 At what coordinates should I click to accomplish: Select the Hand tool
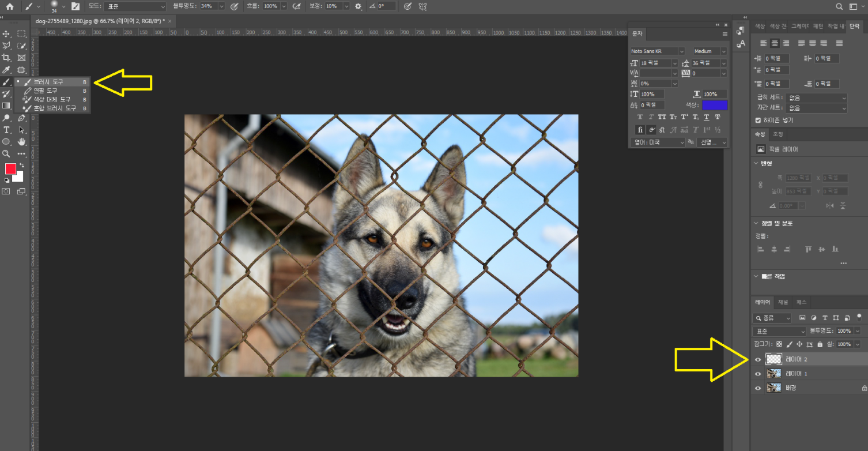[22, 142]
